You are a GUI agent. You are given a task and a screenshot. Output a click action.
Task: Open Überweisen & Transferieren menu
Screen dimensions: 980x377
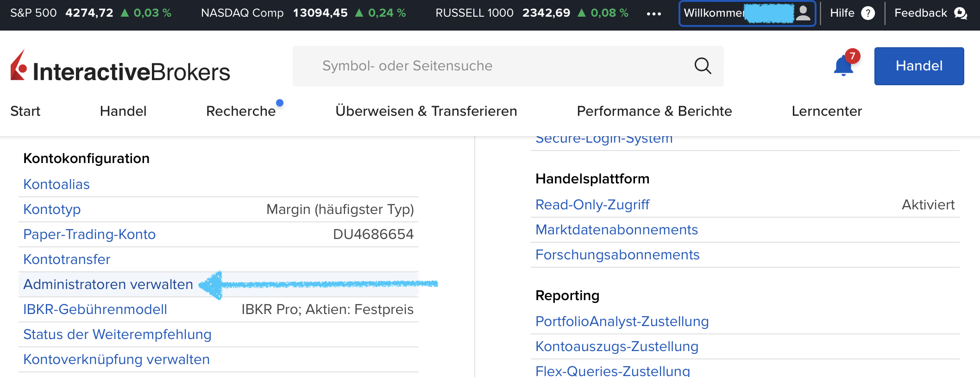(426, 111)
